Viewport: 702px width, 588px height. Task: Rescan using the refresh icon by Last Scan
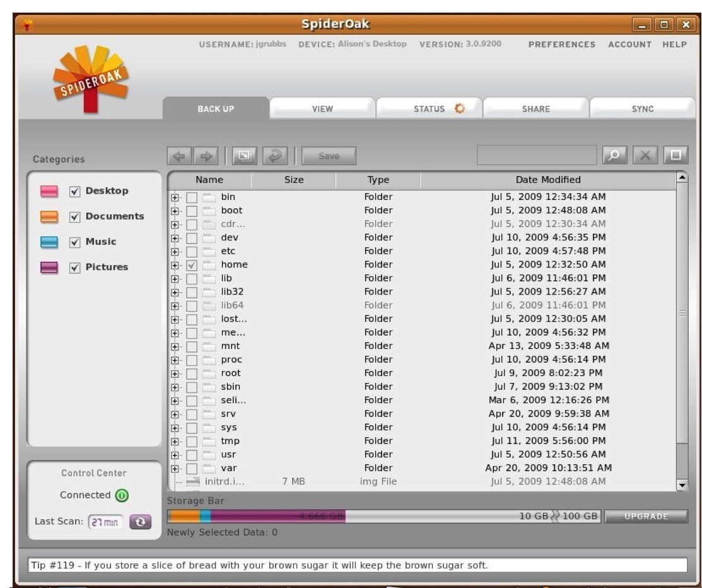coord(140,522)
